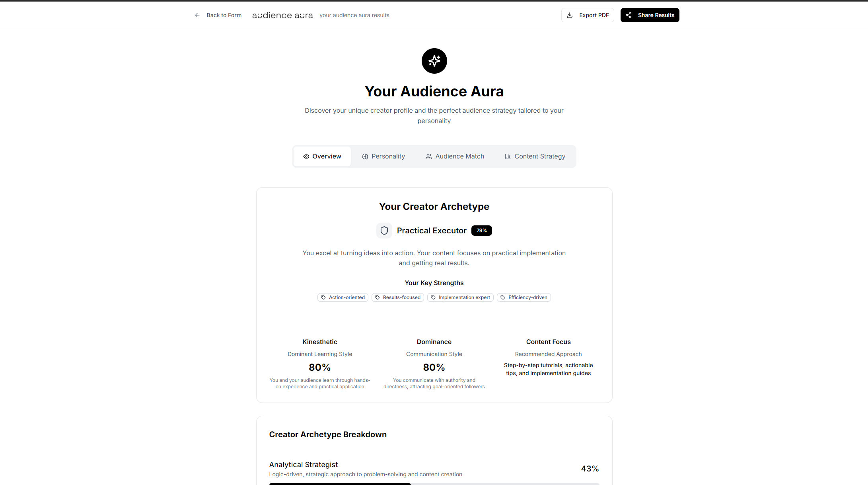
Task: Click the chart icon on Content Strategy
Action: coord(508,156)
